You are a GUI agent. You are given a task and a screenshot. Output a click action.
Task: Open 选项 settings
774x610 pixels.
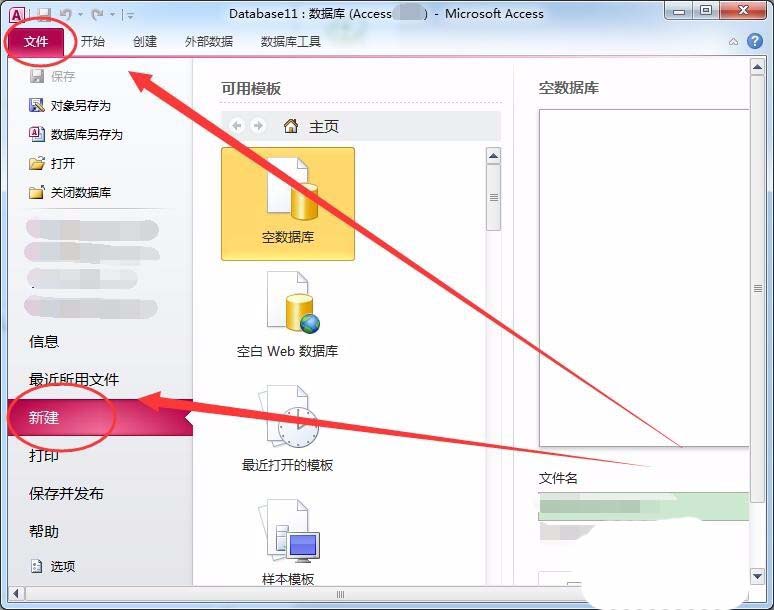[52, 566]
